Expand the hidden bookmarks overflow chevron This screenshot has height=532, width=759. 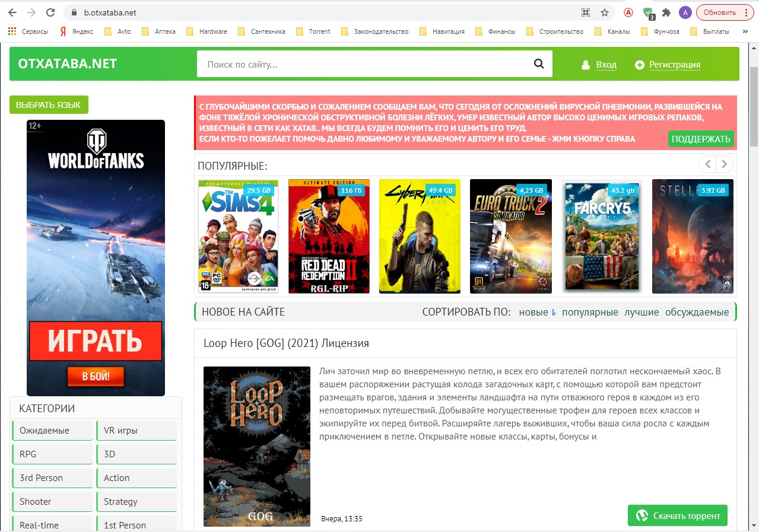click(x=745, y=31)
